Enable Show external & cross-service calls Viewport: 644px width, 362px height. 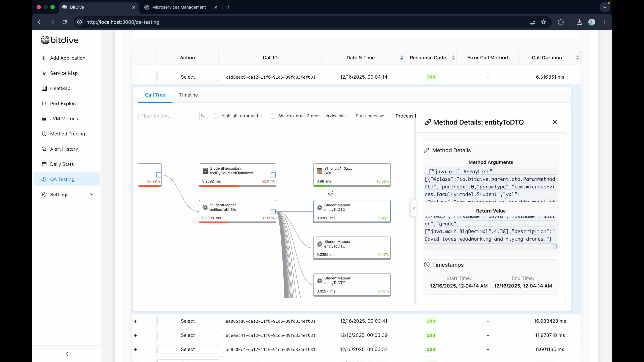pos(273,116)
